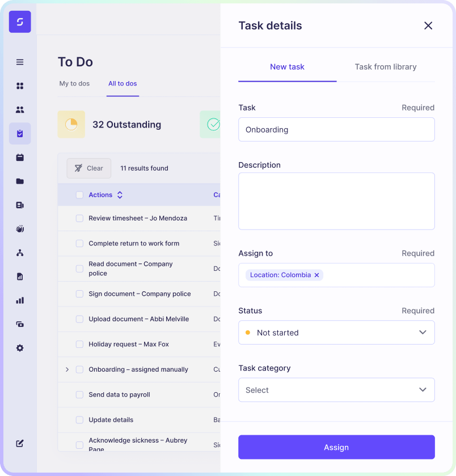Open the bar chart reports icon
Viewport: 456px width, 476px height.
pyautogui.click(x=20, y=300)
